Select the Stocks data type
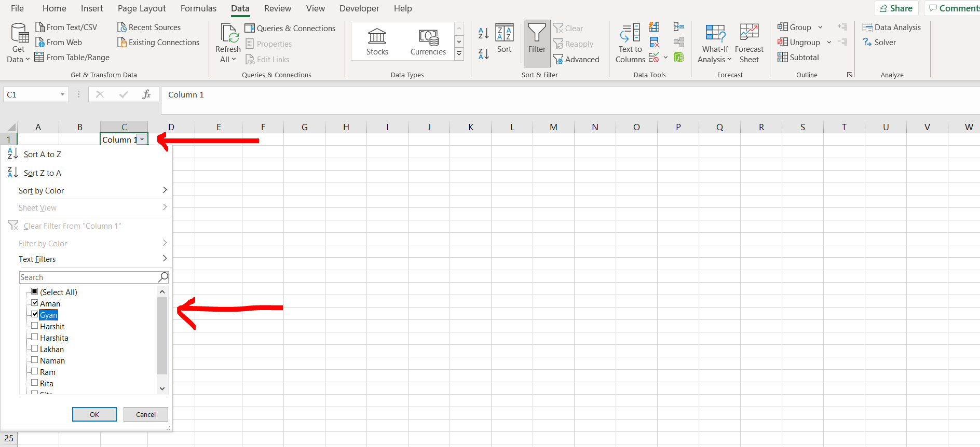 click(x=377, y=41)
